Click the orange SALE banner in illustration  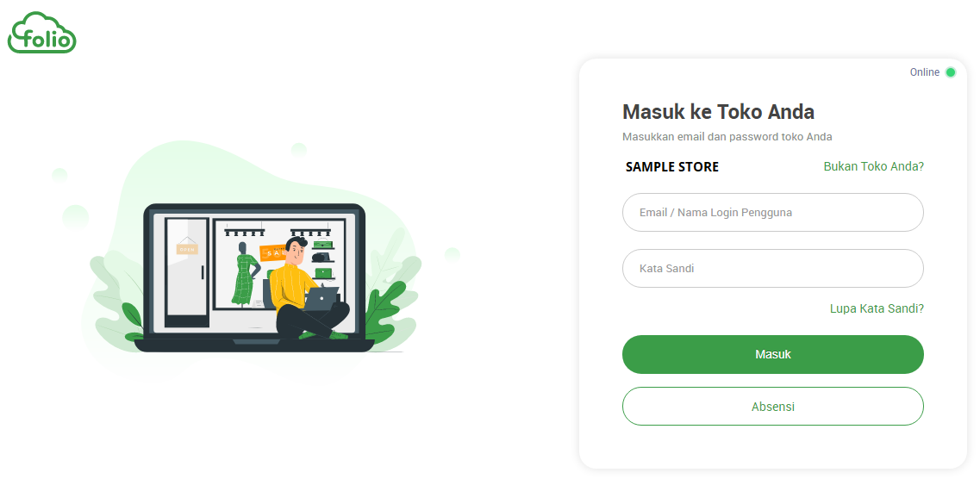pos(274,252)
